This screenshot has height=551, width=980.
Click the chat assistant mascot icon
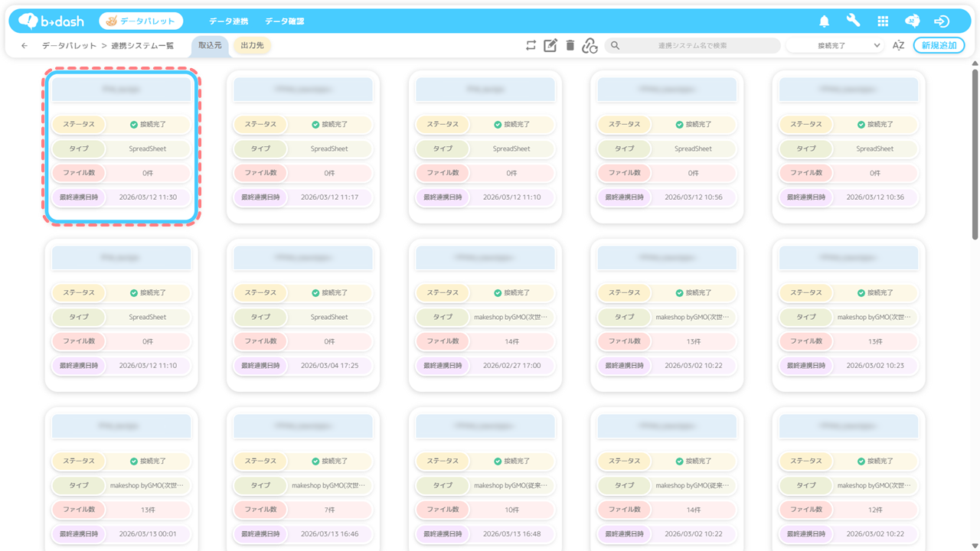pos(912,21)
